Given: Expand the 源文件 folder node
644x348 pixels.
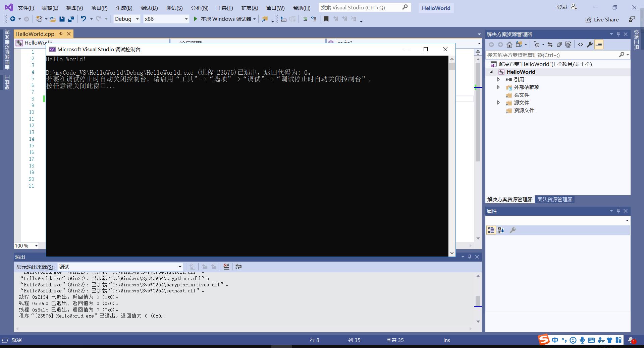Looking at the screenshot, I should (498, 102).
